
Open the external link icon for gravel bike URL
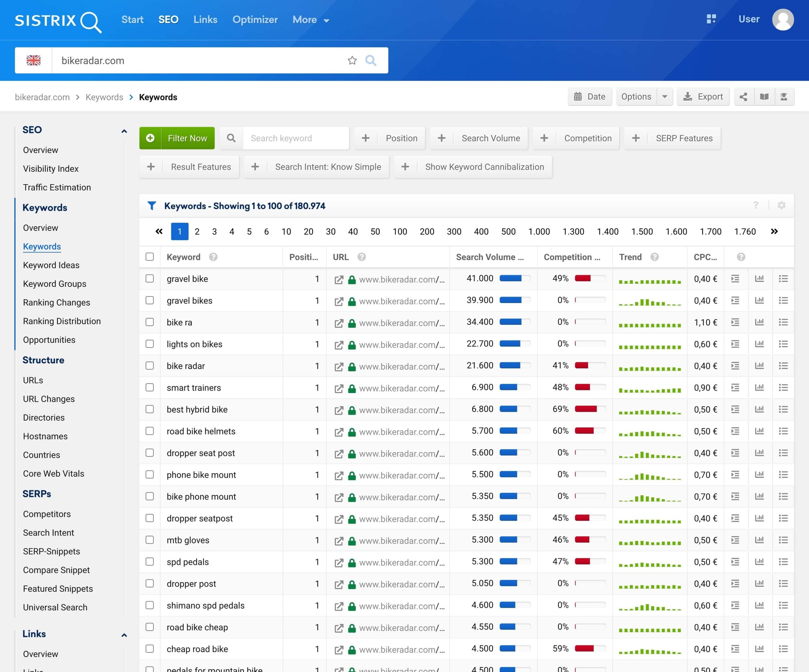339,280
